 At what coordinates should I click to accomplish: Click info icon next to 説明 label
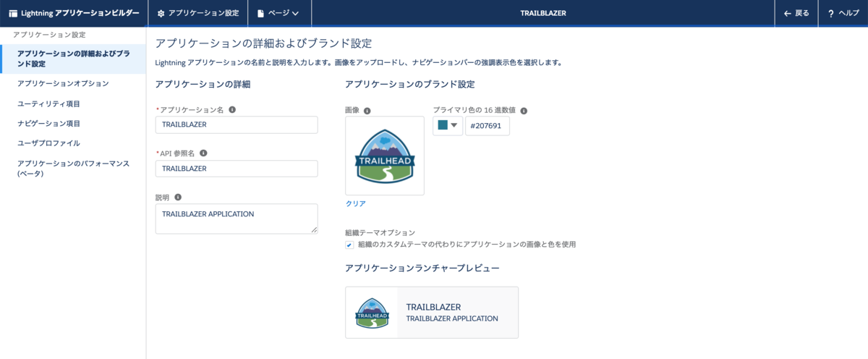click(178, 196)
